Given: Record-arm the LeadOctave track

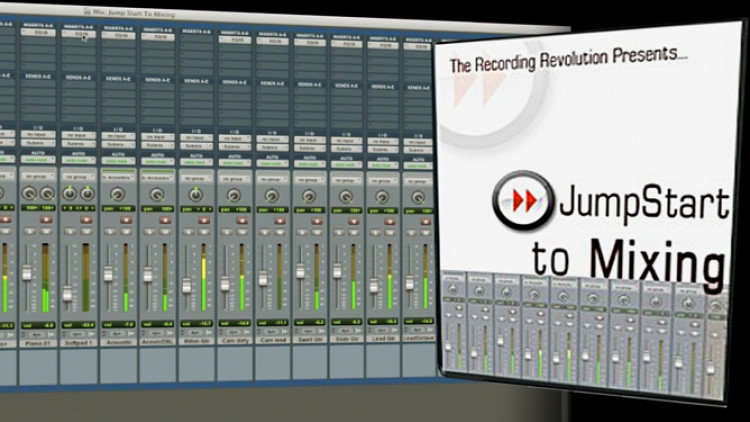Looking at the screenshot, I should [425, 222].
